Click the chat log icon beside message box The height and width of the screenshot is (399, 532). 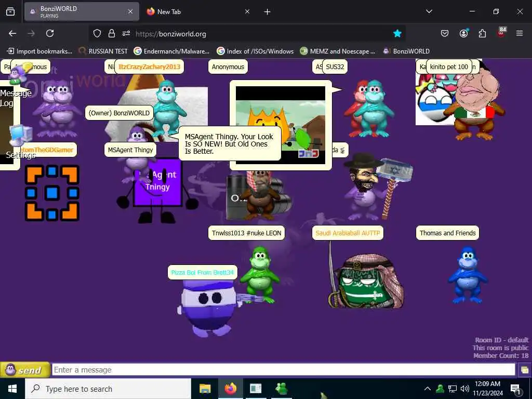coord(524,370)
